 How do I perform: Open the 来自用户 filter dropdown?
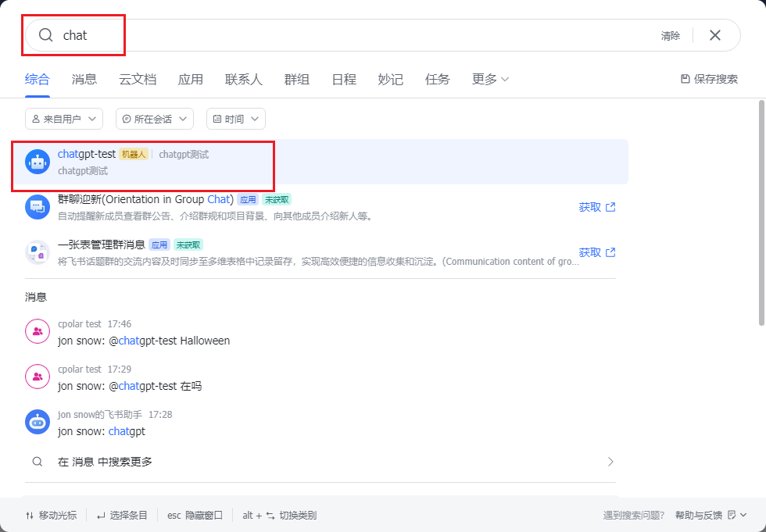64,119
